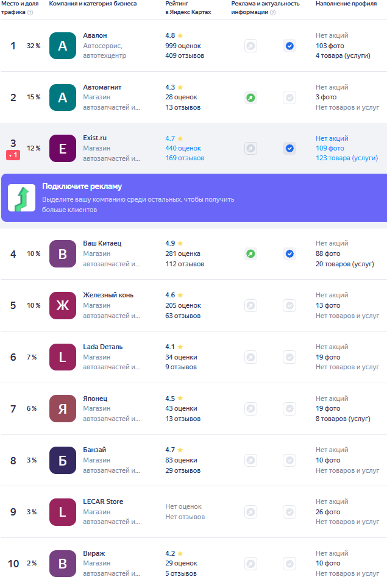
Task: Click green advertising icon in Ваш Китаец row
Action: pos(250,253)
